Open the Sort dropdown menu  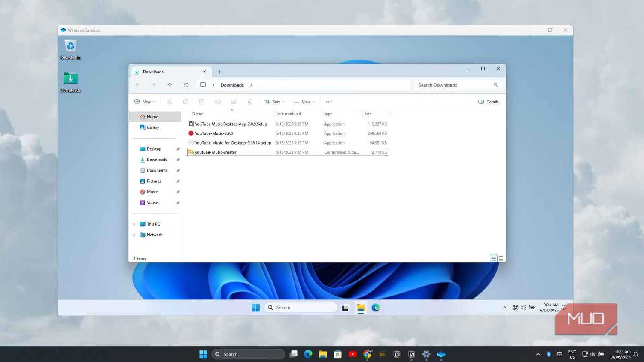click(274, 102)
